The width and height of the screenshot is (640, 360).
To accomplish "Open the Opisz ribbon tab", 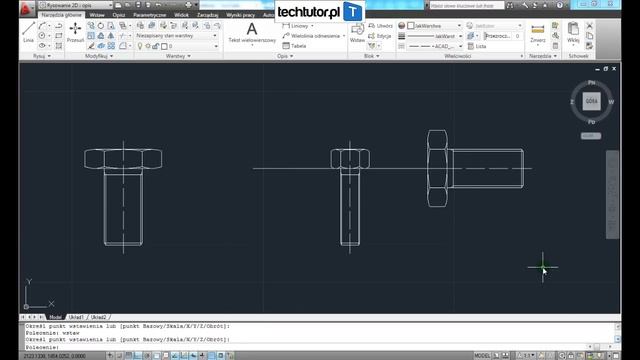I will pos(119,15).
